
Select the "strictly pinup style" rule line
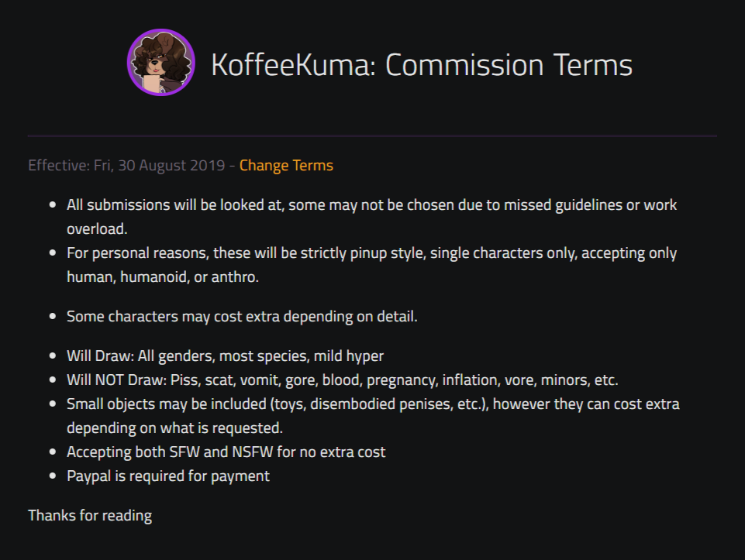click(x=371, y=253)
